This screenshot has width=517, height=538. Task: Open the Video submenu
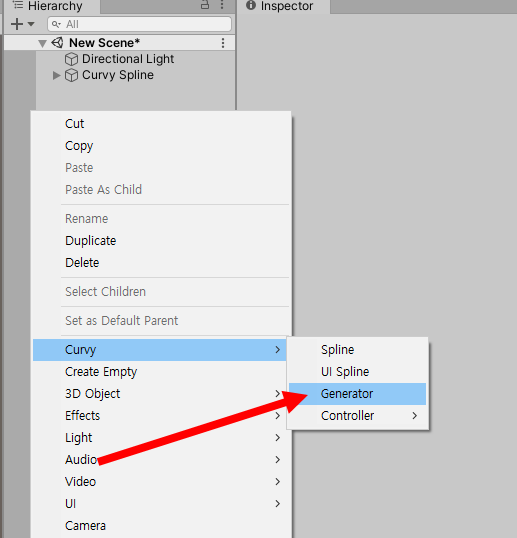tap(160, 481)
